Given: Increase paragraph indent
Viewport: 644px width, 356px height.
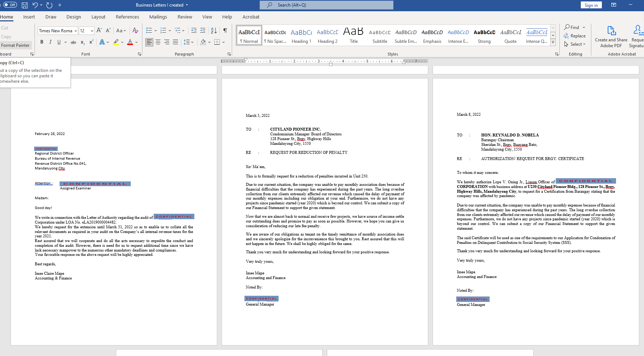Looking at the screenshot, I should tap(203, 30).
